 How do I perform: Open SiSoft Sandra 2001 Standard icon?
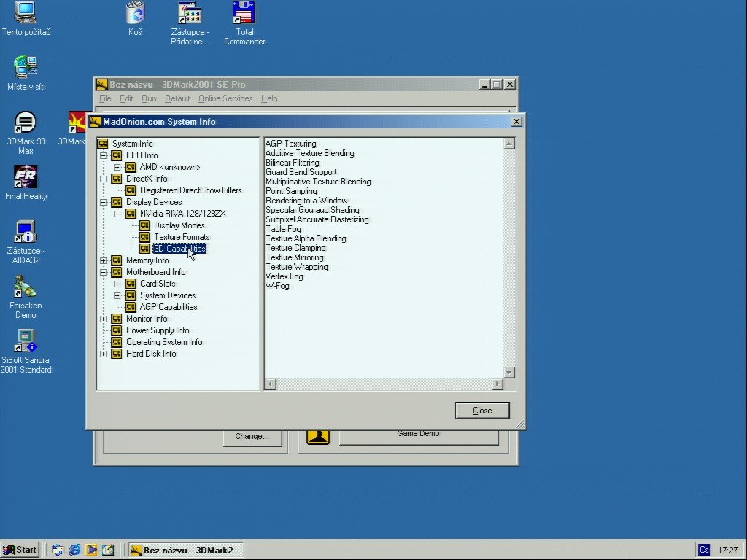[26, 341]
